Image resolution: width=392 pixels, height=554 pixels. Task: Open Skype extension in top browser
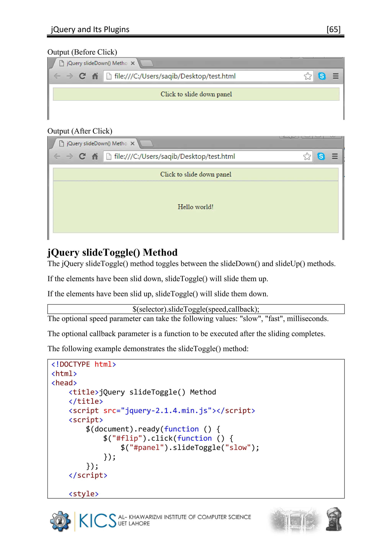(322, 76)
